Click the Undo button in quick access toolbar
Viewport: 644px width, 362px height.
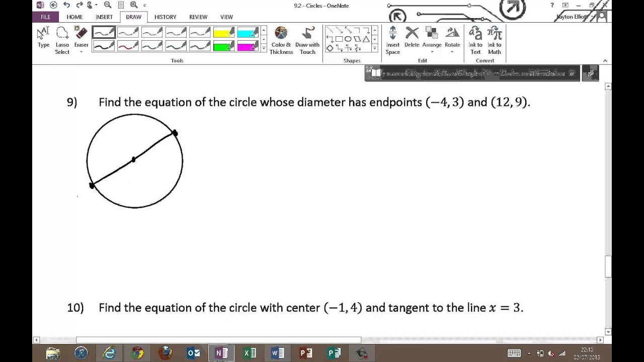point(67,5)
